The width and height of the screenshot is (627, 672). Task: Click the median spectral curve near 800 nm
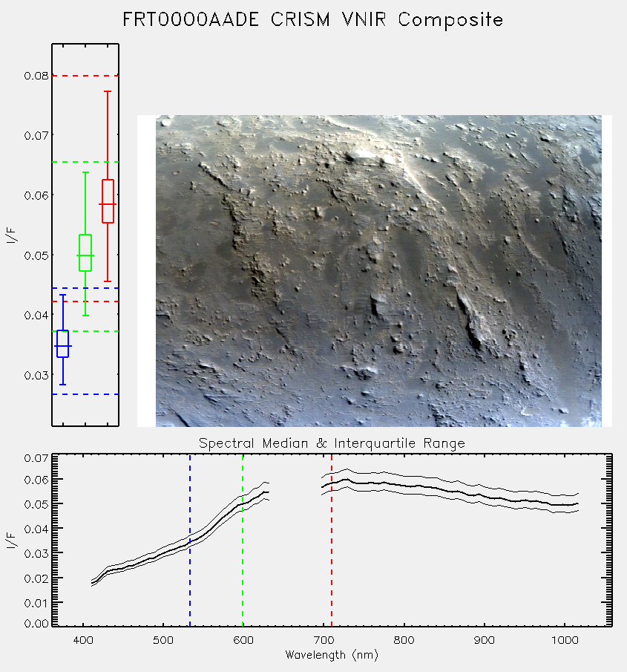(404, 486)
